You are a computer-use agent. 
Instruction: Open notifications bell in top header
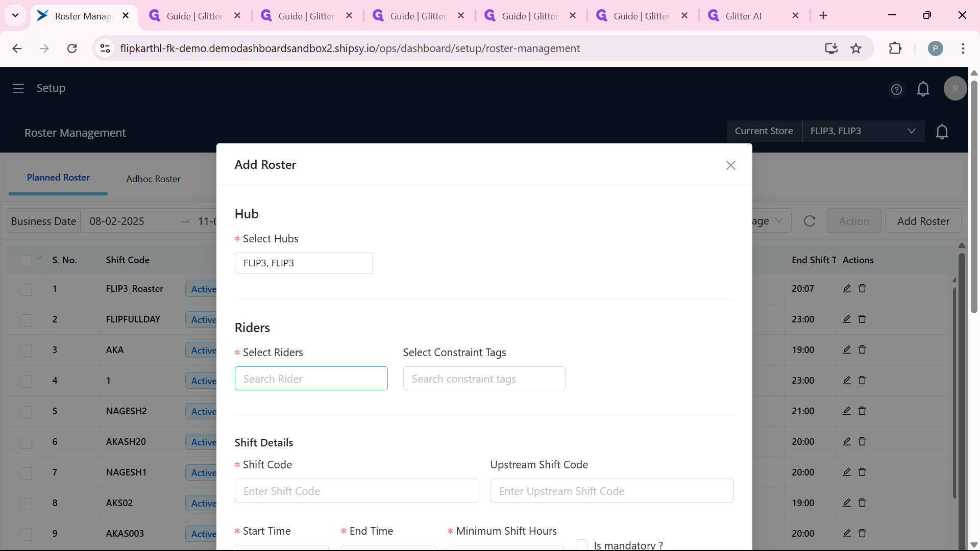(923, 89)
